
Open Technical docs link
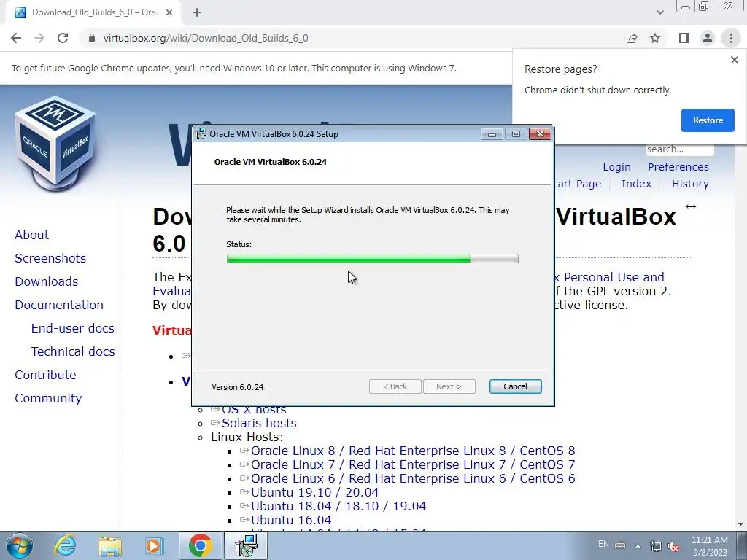click(x=73, y=351)
